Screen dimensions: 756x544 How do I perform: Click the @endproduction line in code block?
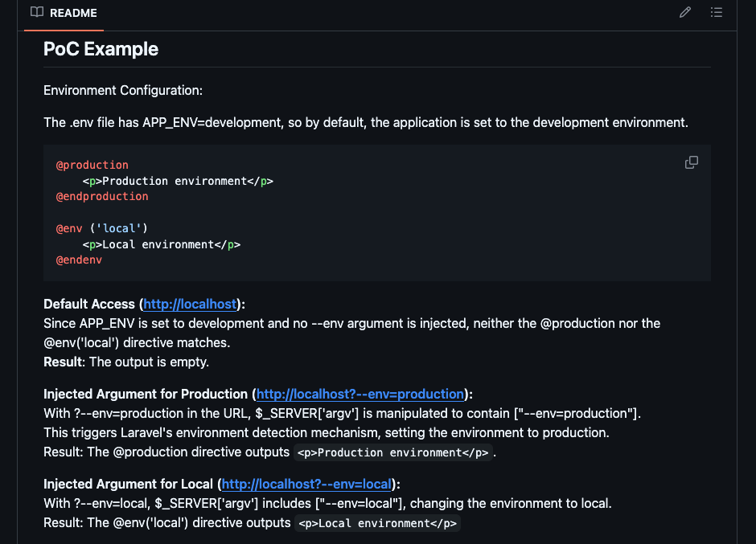click(102, 196)
